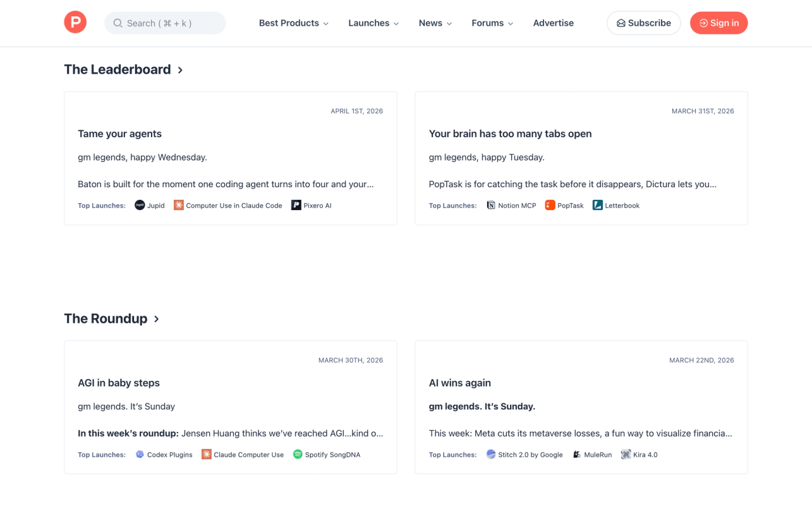The image size is (812, 506).
Task: Click the Computer Use in Claude Code icon
Action: point(179,205)
